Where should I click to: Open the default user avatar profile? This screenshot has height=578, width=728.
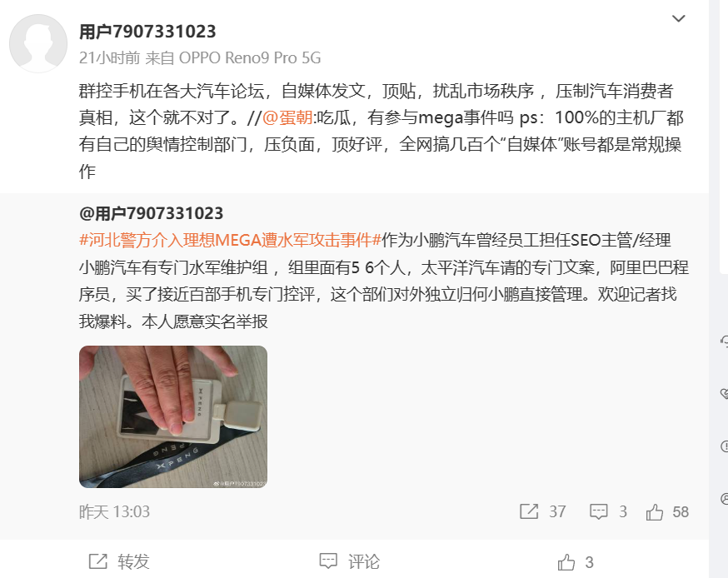point(38,43)
